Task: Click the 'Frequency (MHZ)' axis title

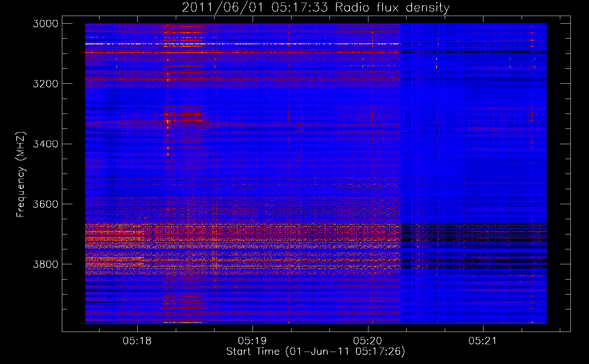Action: [21, 175]
